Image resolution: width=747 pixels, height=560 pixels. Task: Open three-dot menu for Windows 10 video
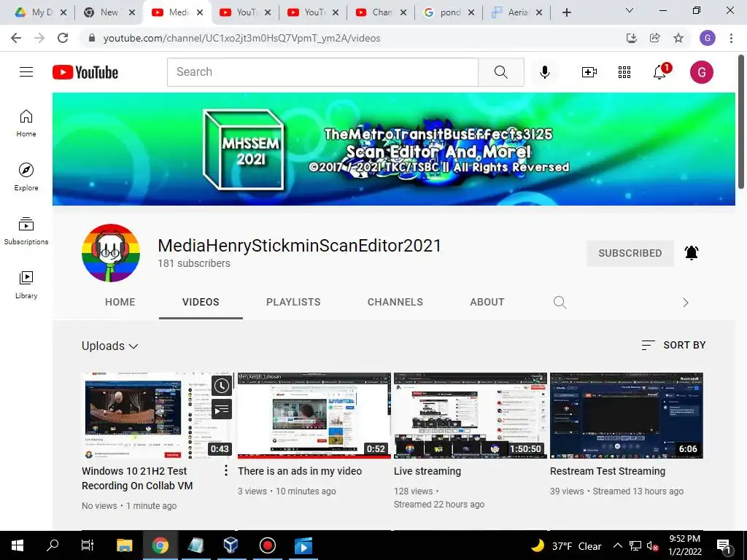(x=226, y=470)
